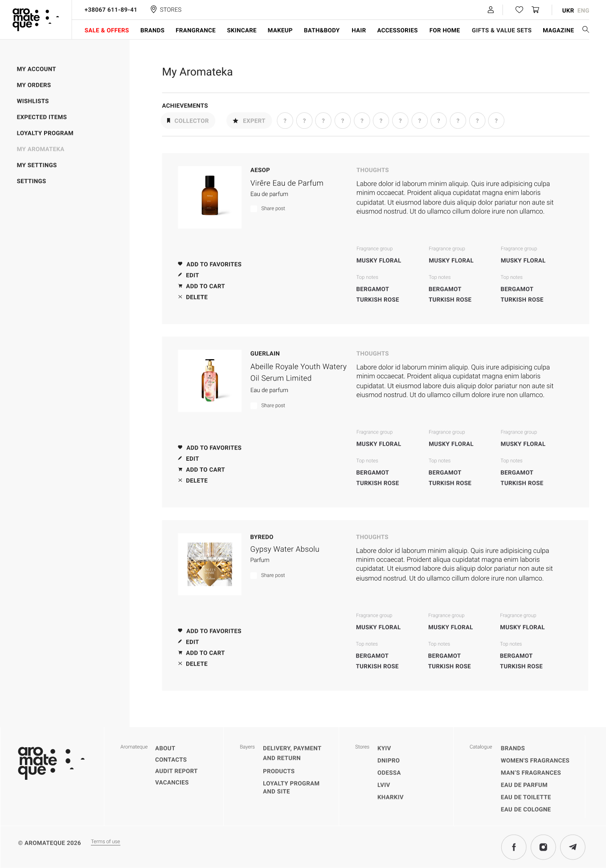This screenshot has width=606, height=868.
Task: Open the Instagram social icon
Action: 543,847
